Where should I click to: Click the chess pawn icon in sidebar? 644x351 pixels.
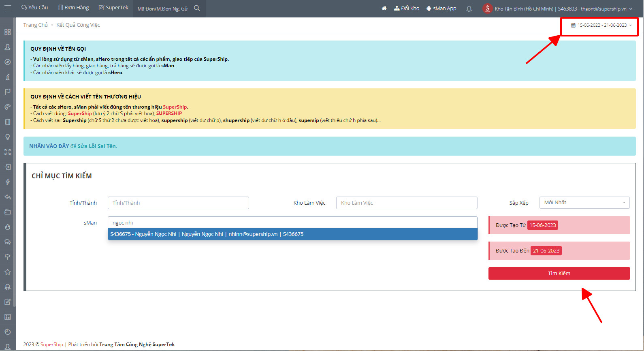7,77
